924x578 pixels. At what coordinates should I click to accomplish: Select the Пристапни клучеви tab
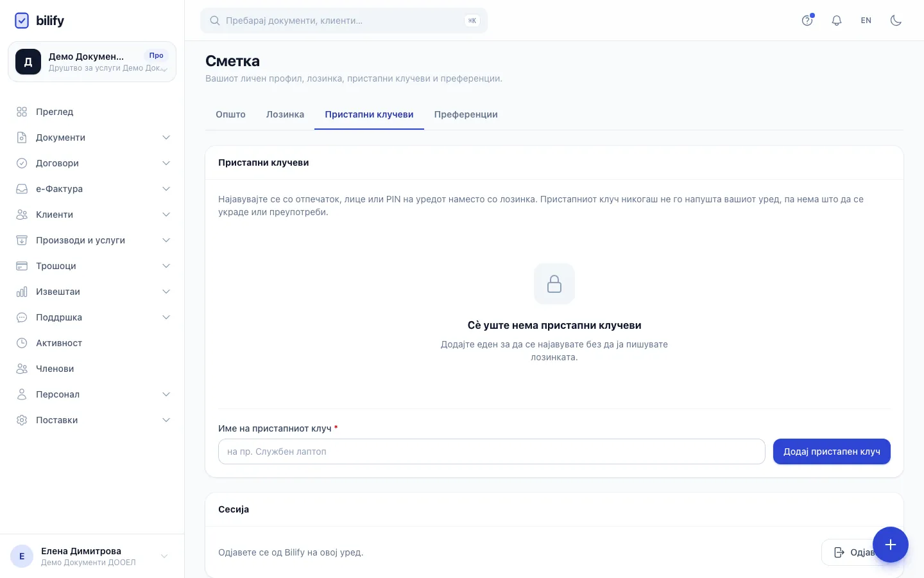point(369,114)
